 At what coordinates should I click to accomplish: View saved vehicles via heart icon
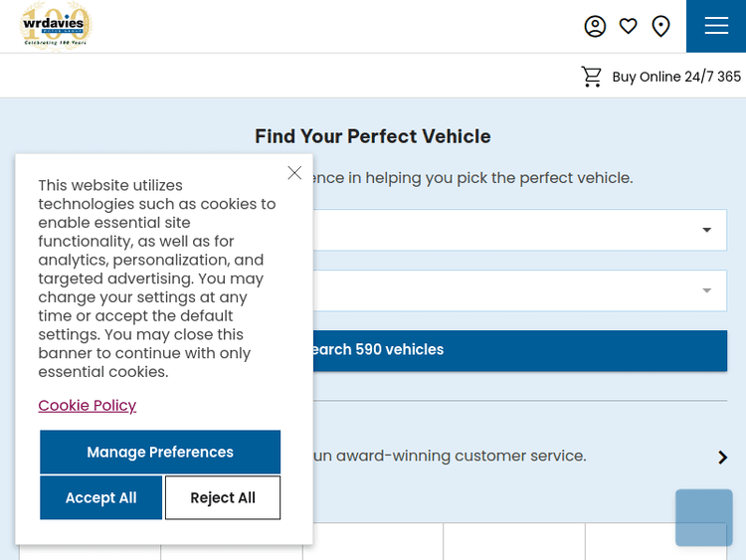pyautogui.click(x=628, y=26)
